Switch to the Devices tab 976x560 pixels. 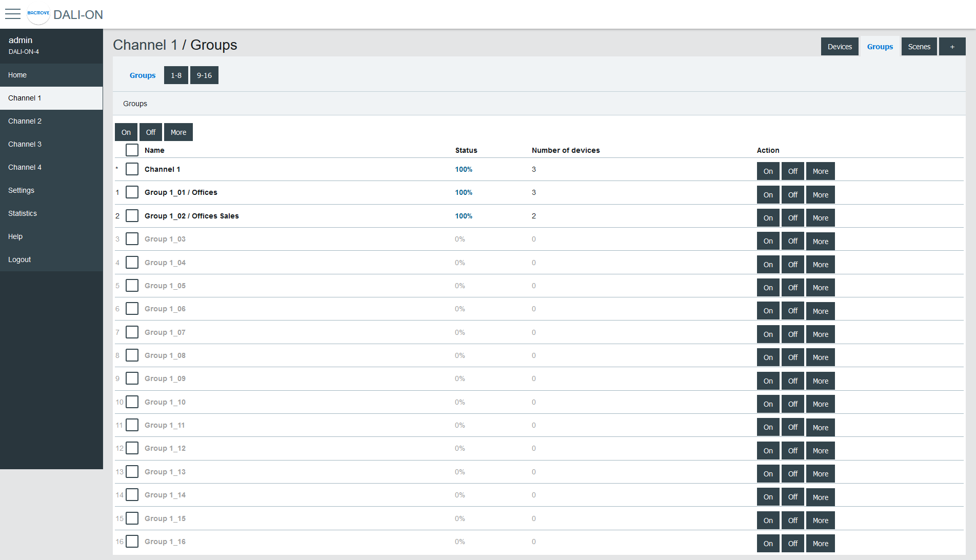(840, 47)
